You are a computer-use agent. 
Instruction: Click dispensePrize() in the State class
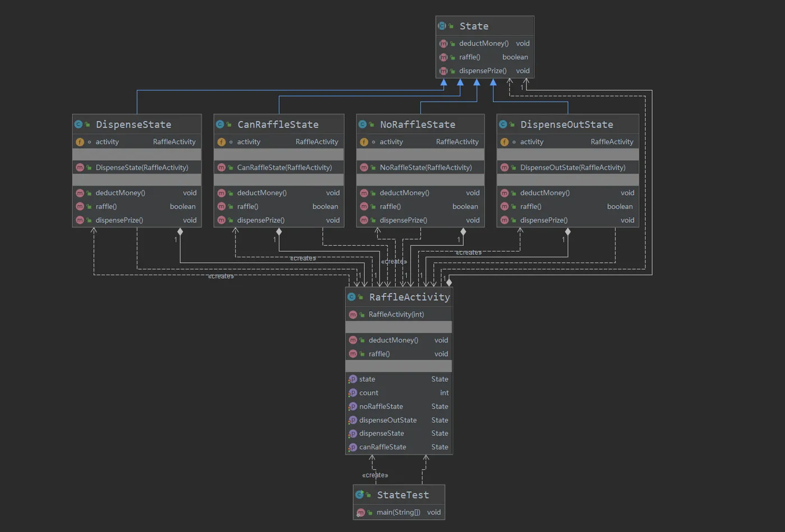pos(483,71)
